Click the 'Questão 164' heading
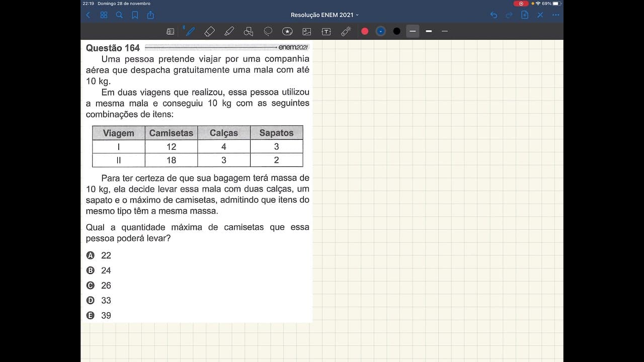This screenshot has width=644, height=362. pos(113,48)
